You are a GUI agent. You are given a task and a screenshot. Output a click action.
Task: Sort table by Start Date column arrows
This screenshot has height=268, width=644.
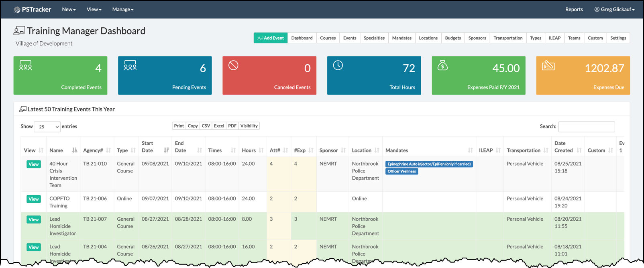click(x=166, y=150)
